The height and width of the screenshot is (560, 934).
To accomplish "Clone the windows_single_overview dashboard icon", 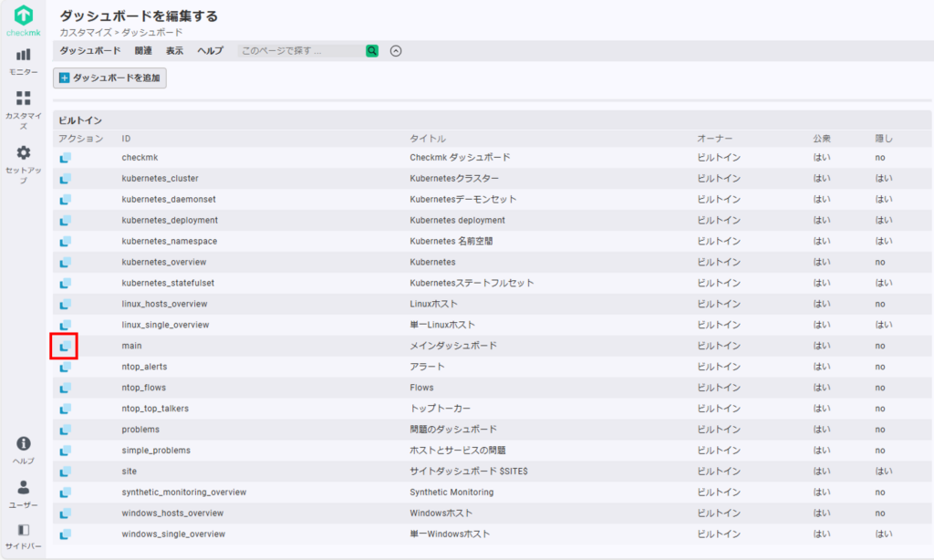I will (65, 534).
